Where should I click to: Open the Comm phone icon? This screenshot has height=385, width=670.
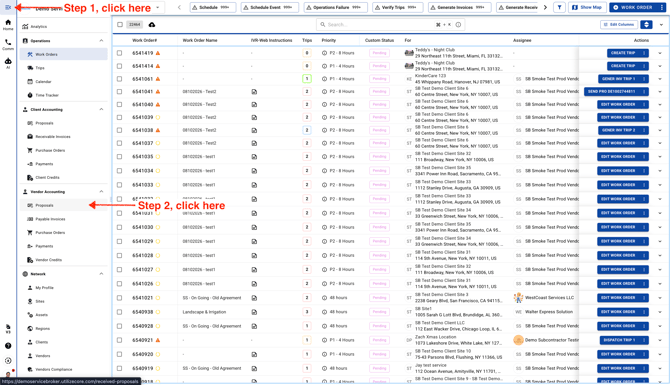click(x=8, y=44)
